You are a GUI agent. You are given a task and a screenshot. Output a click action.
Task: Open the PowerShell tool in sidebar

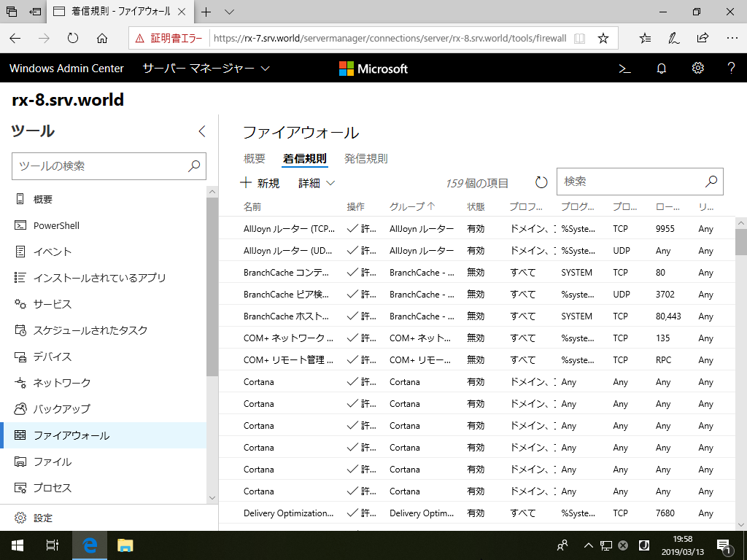click(104, 225)
